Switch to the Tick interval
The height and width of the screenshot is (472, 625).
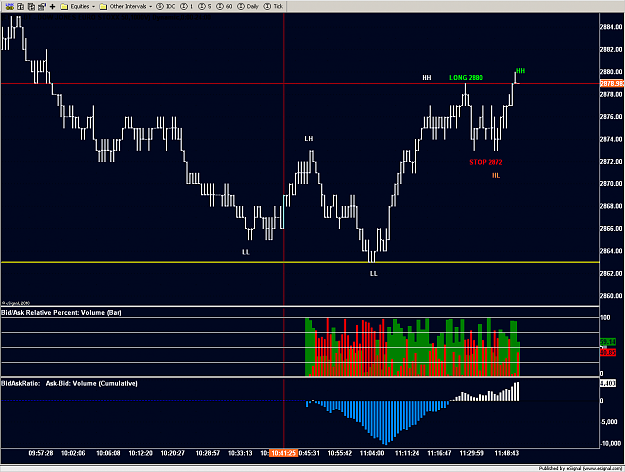pos(273,6)
